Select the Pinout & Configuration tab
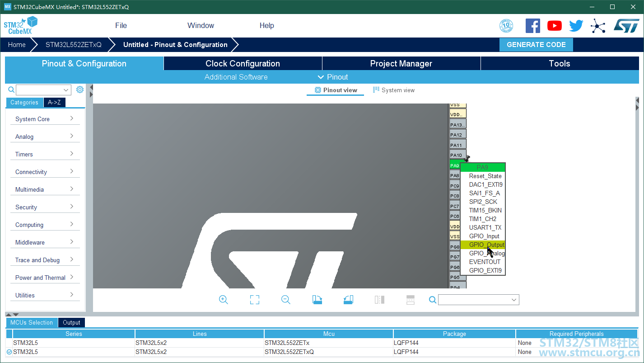644x363 pixels. [84, 64]
